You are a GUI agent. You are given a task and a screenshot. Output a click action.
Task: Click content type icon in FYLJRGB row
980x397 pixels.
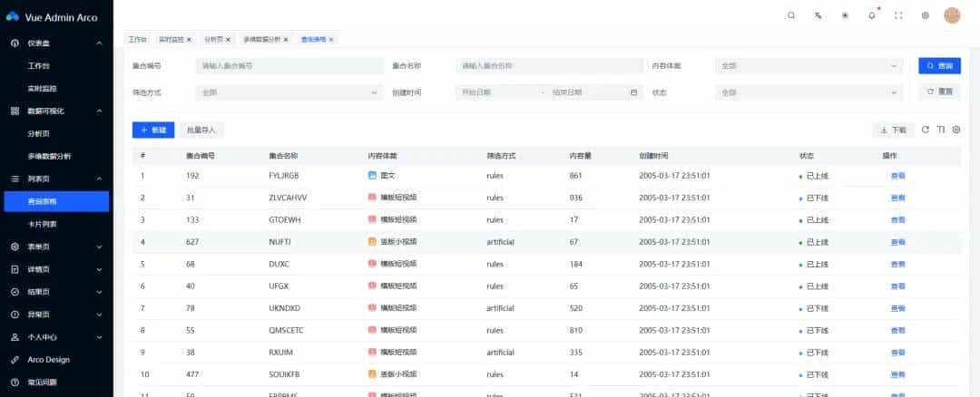(x=373, y=176)
